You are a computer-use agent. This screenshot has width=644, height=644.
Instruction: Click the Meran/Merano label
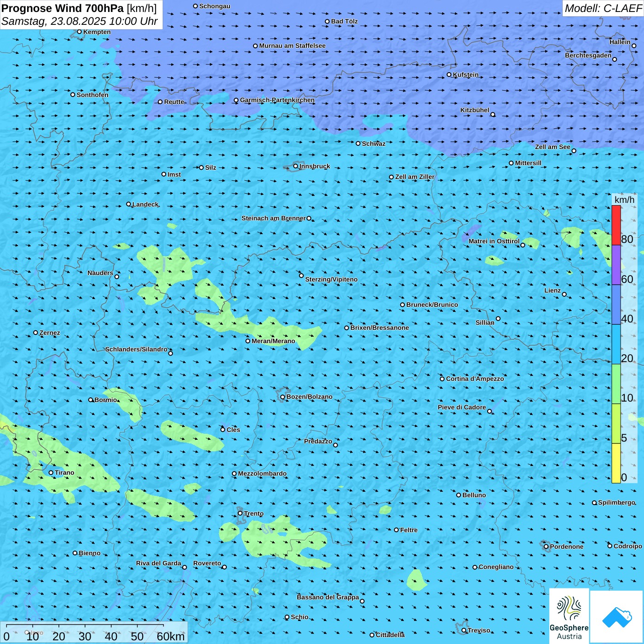click(273, 341)
